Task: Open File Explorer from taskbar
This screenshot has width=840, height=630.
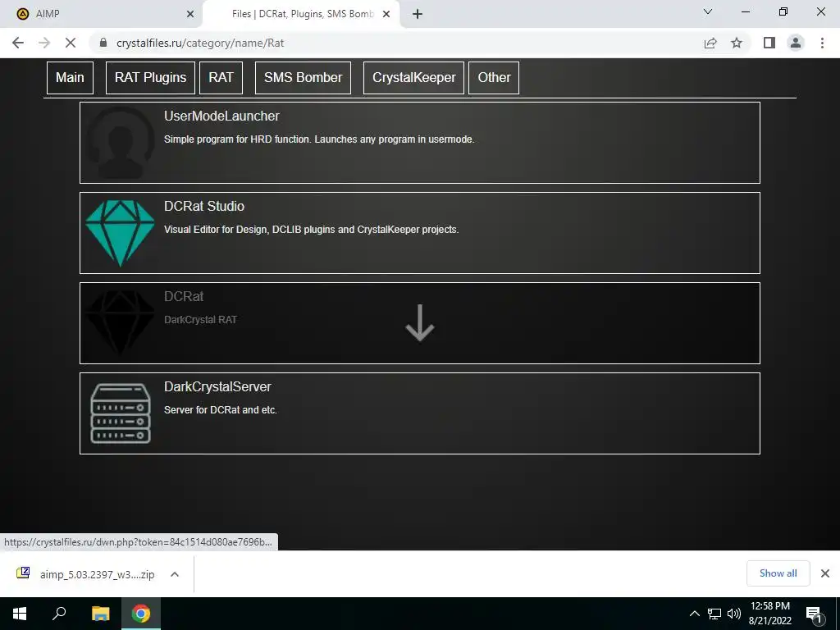Action: pyautogui.click(x=100, y=614)
